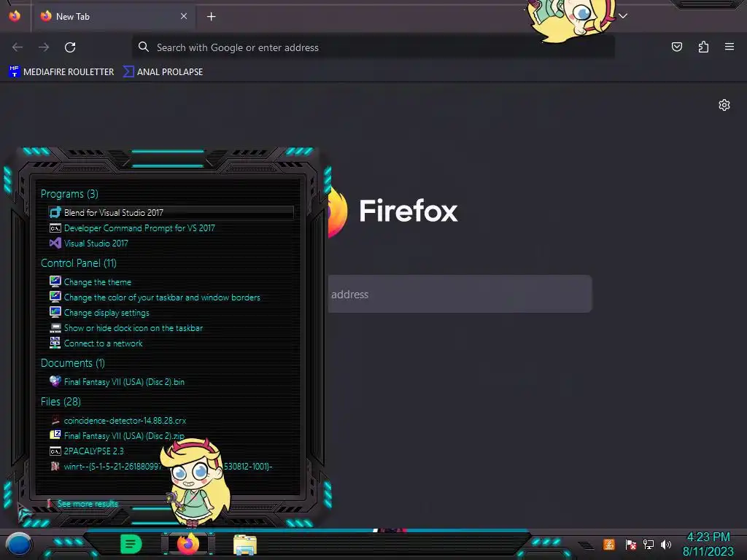Viewport: 747px width, 560px height.
Task: Open the network tray icon
Action: point(649,544)
